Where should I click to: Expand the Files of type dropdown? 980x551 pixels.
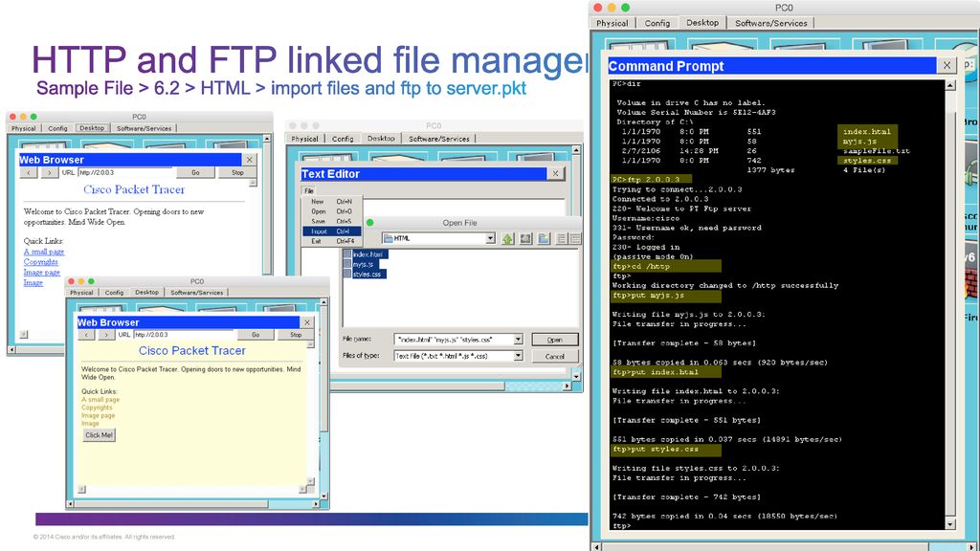518,356
